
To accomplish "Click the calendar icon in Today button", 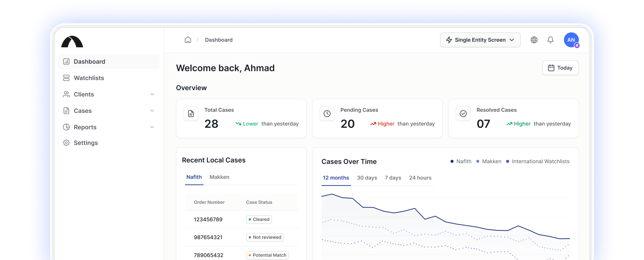I will pos(551,68).
